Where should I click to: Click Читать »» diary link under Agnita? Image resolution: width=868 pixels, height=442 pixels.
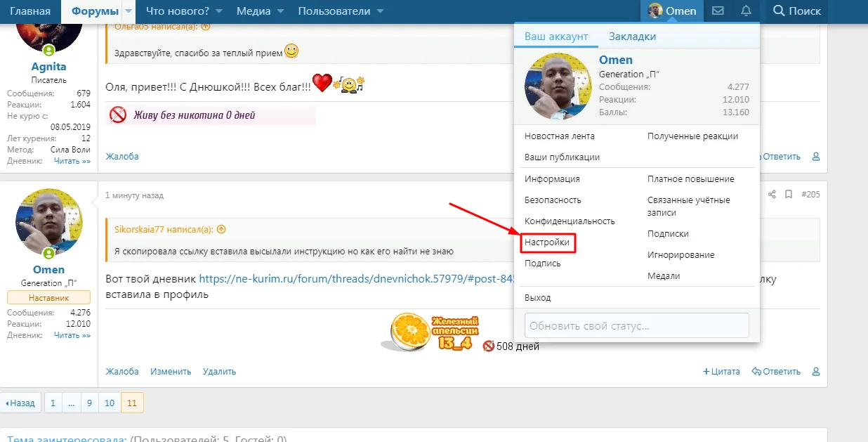(72, 161)
